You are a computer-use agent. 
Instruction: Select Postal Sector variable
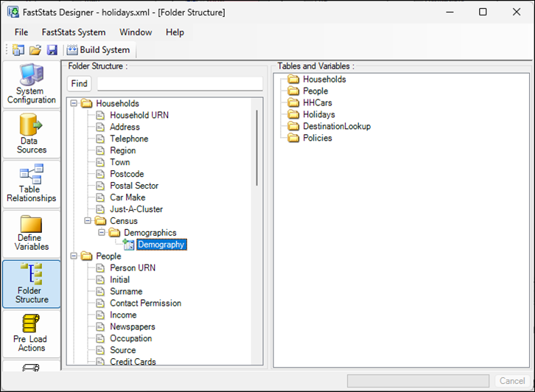134,186
